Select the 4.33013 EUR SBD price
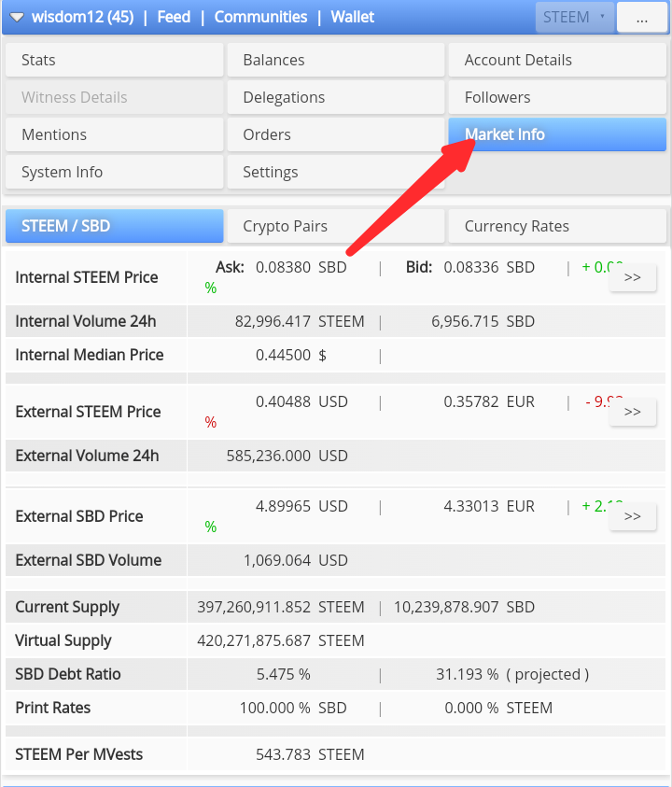 pos(489,506)
